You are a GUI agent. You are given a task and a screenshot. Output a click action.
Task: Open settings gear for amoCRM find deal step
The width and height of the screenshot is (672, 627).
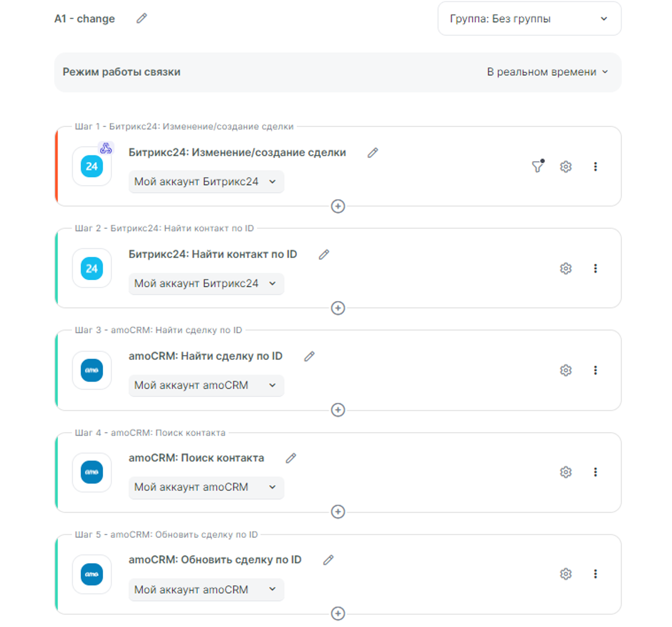coord(566,370)
